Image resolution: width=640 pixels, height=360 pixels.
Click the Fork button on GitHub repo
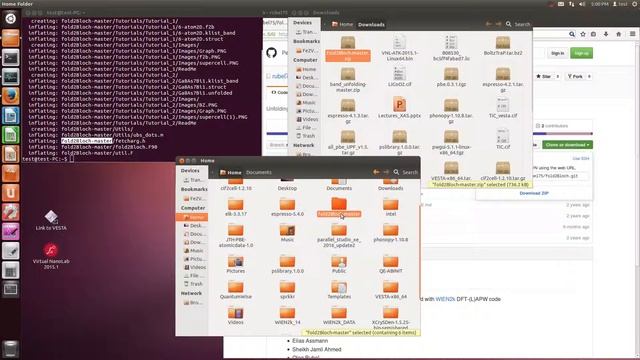(576, 76)
